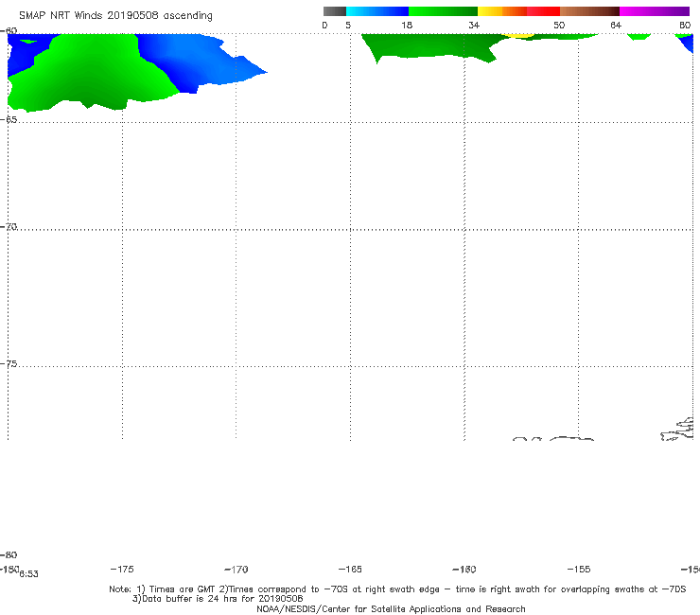Click the '-165' longitude axis label
Screen dimensions: 700x615
click(x=350, y=569)
